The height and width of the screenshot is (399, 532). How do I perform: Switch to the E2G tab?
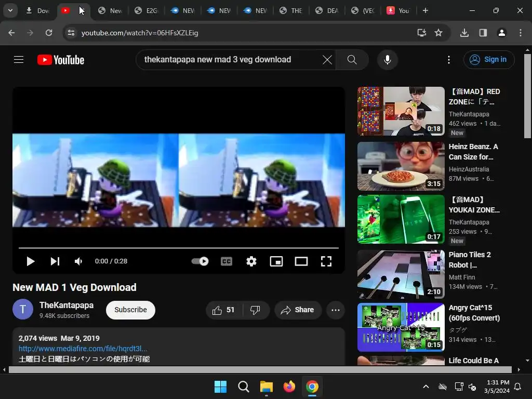click(x=146, y=11)
